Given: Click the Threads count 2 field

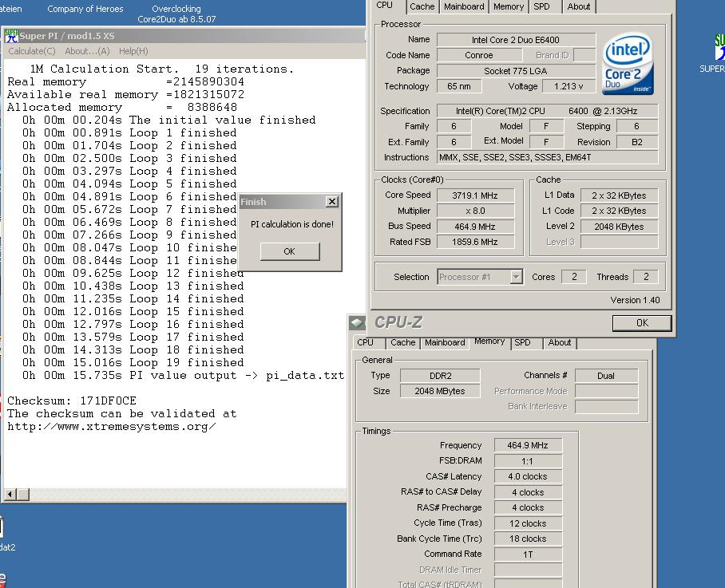Looking at the screenshot, I should click(x=646, y=277).
